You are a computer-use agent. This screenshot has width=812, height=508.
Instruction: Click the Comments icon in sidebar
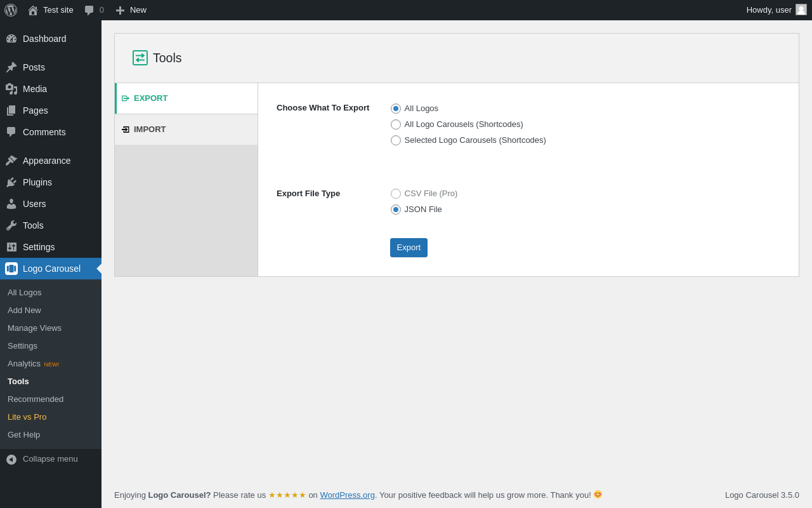pyautogui.click(x=11, y=132)
